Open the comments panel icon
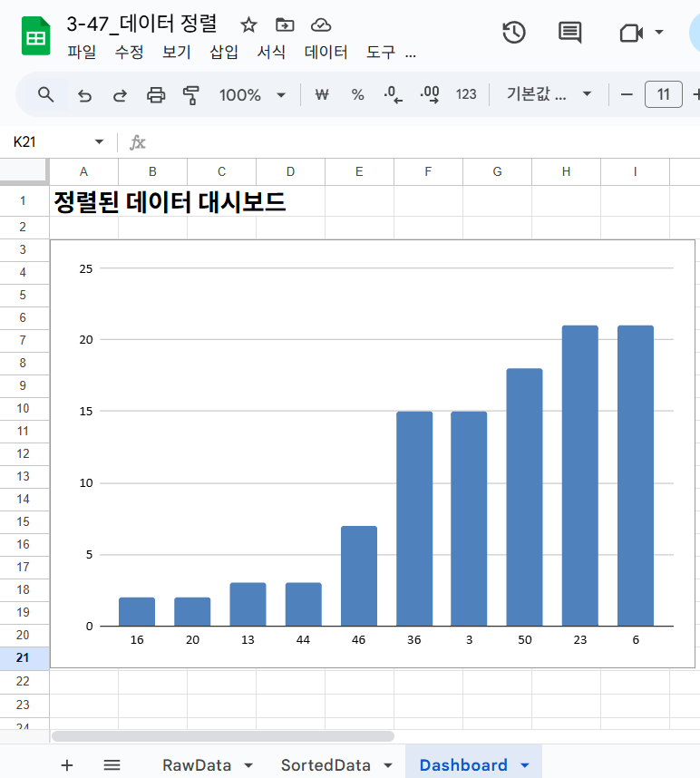Image resolution: width=700 pixels, height=778 pixels. coord(570,33)
